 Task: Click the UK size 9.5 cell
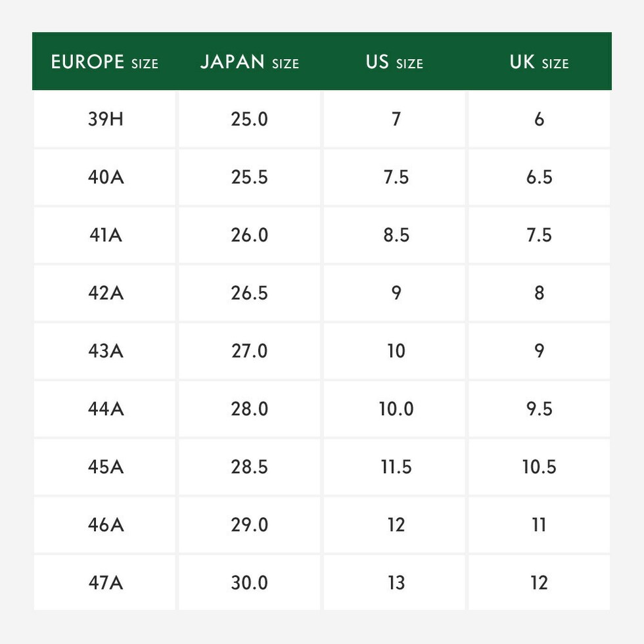pos(539,409)
